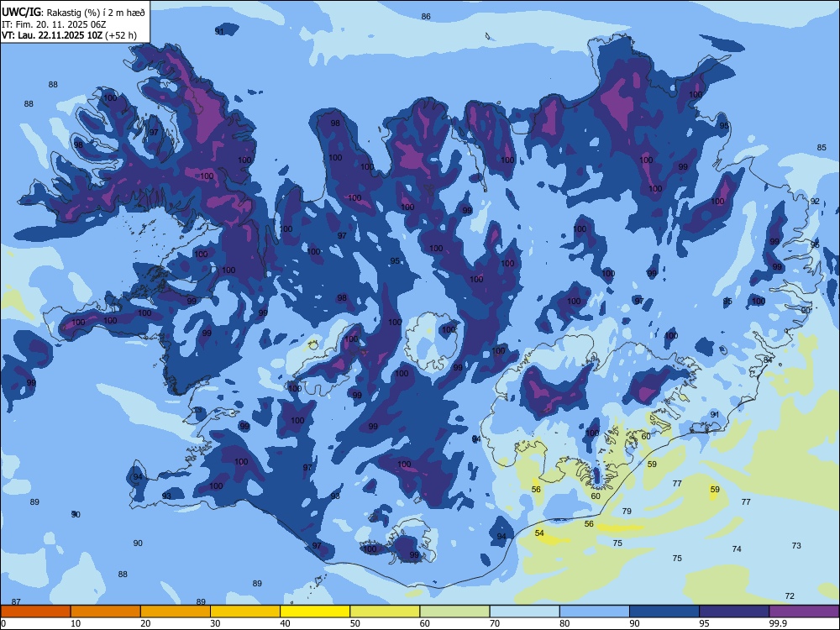Click the '84' humidity value near the east fjords
Viewport: 840px width, 630px height.
click(769, 360)
